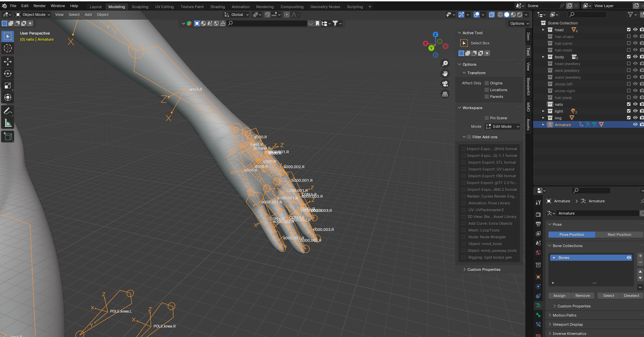This screenshot has width=644, height=337.
Task: Pick the Measure tool
Action: tap(8, 123)
